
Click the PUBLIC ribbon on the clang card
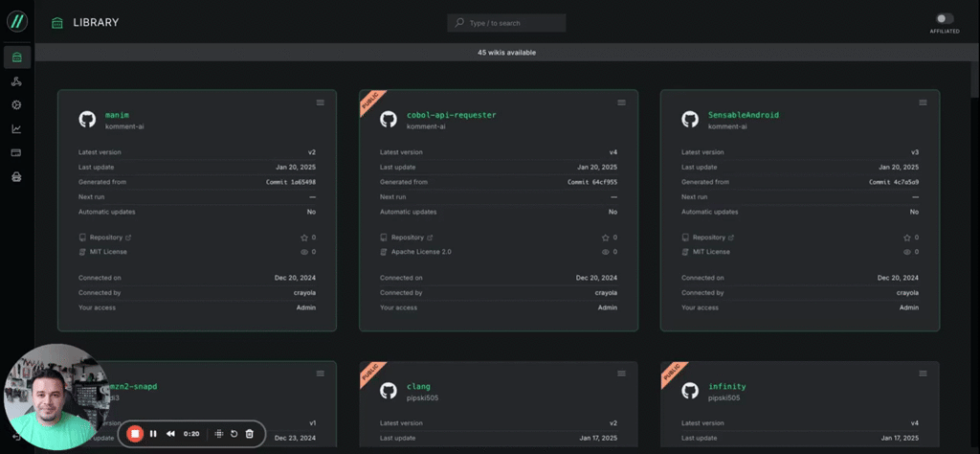pyautogui.click(x=371, y=374)
